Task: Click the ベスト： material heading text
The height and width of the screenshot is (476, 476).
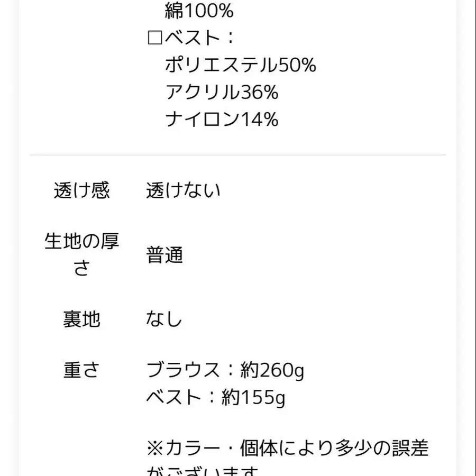Action: tap(200, 38)
